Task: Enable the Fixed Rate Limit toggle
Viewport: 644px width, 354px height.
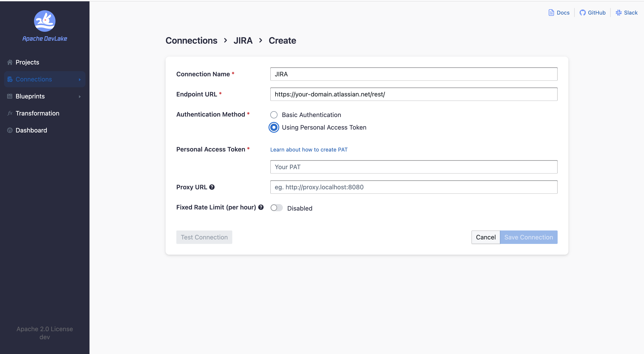Action: 277,208
